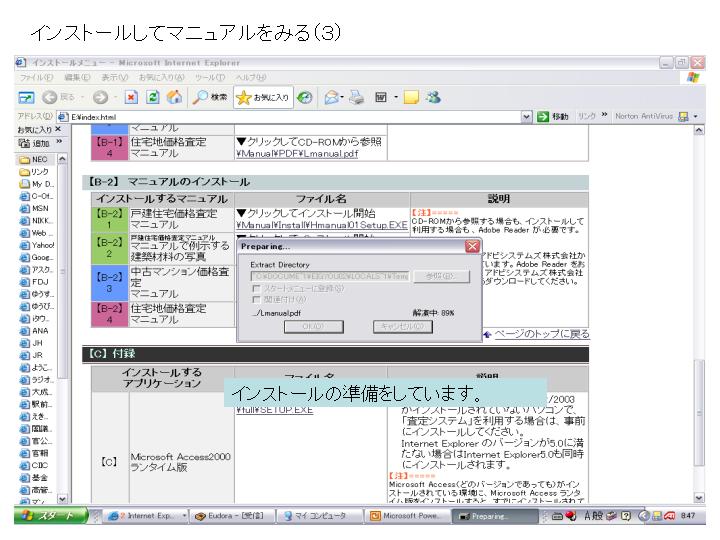Switch to マイ コンピュータ taskbar button

(x=320, y=516)
